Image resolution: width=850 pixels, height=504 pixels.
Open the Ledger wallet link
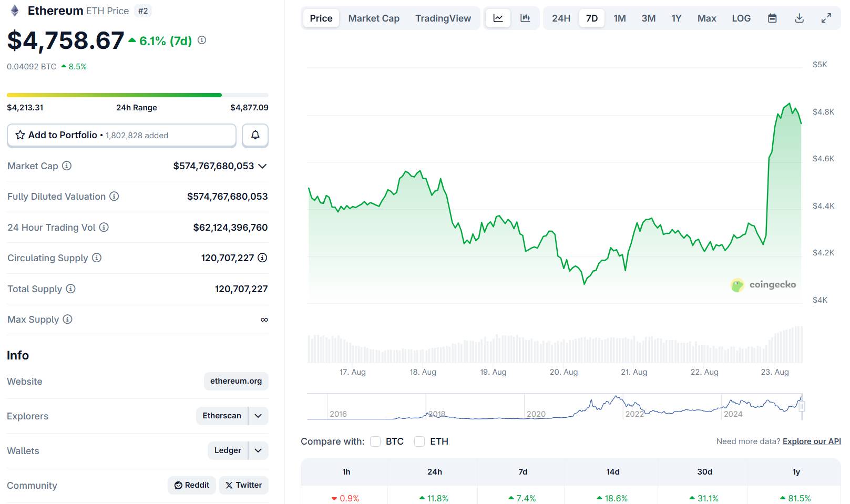tap(228, 450)
